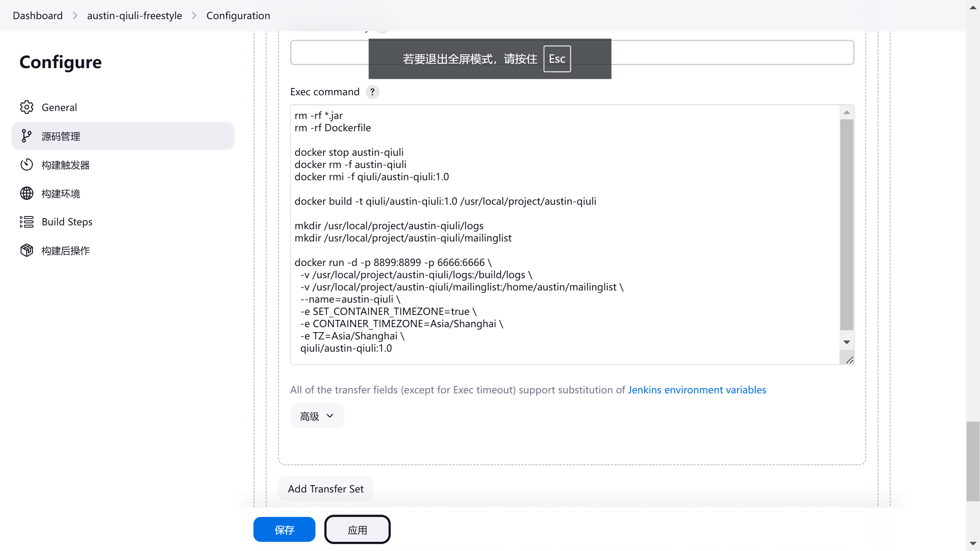The image size is (980, 551).
Task: Expand the 高级 advanced options
Action: point(317,416)
